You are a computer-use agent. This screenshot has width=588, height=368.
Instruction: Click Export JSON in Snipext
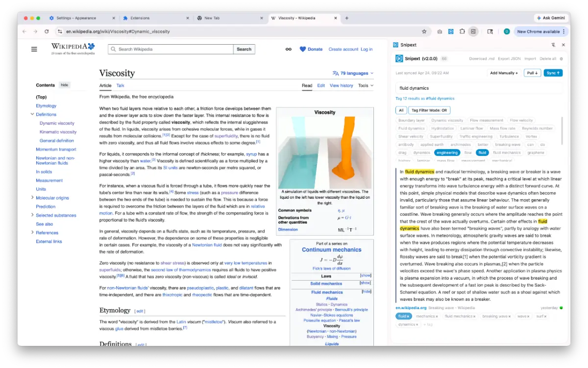(509, 59)
